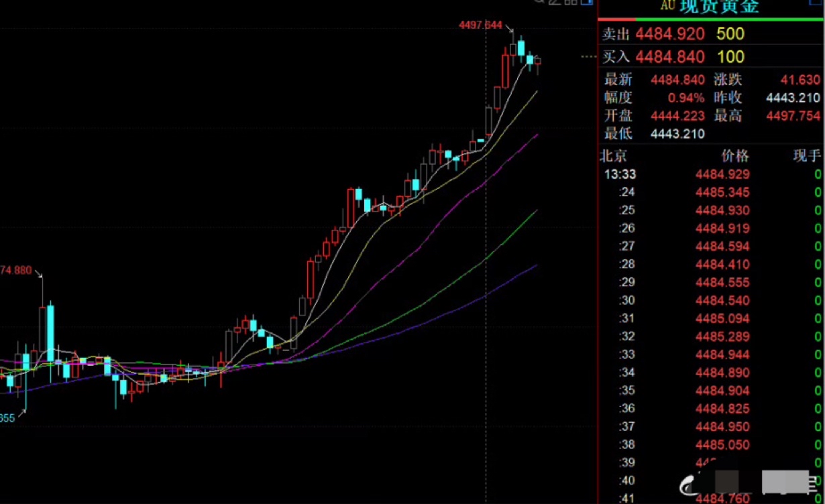825x504 pixels.
Task: Select the buy volume 100
Action: [730, 57]
